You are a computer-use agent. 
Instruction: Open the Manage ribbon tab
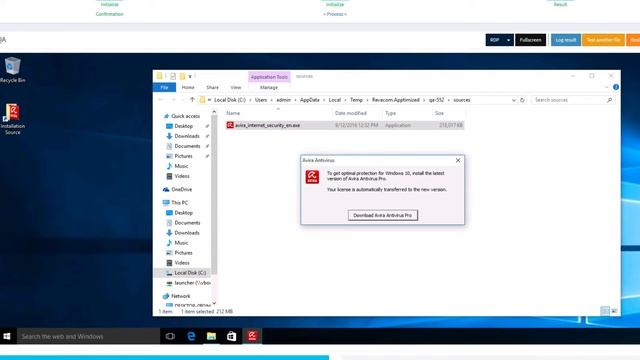click(x=269, y=87)
